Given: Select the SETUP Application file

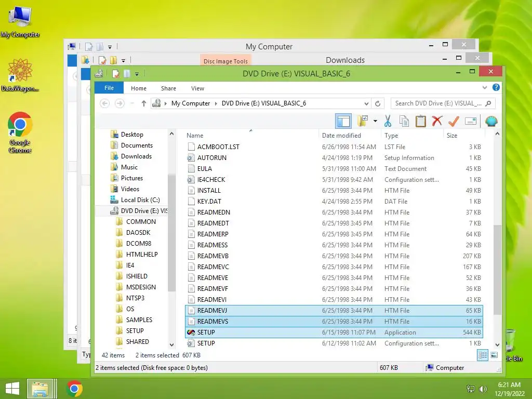Looking at the screenshot, I should [x=334, y=332].
